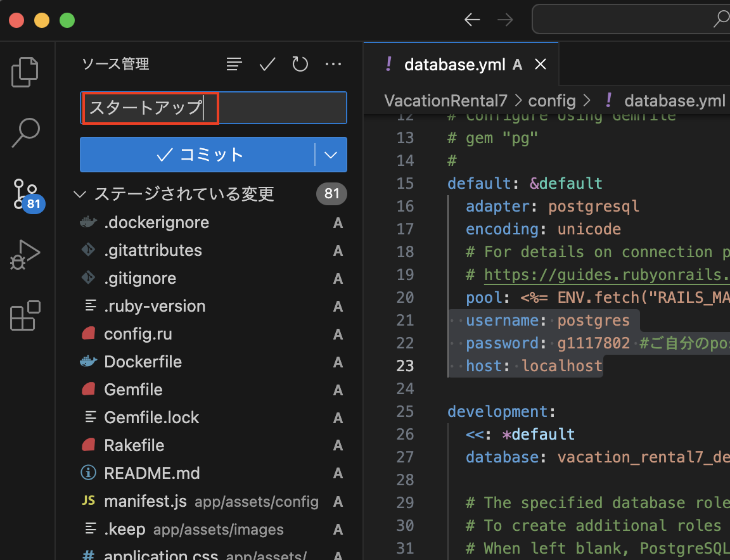Open Rakefile staged file
Viewport: 730px width, 560px height.
point(134,445)
